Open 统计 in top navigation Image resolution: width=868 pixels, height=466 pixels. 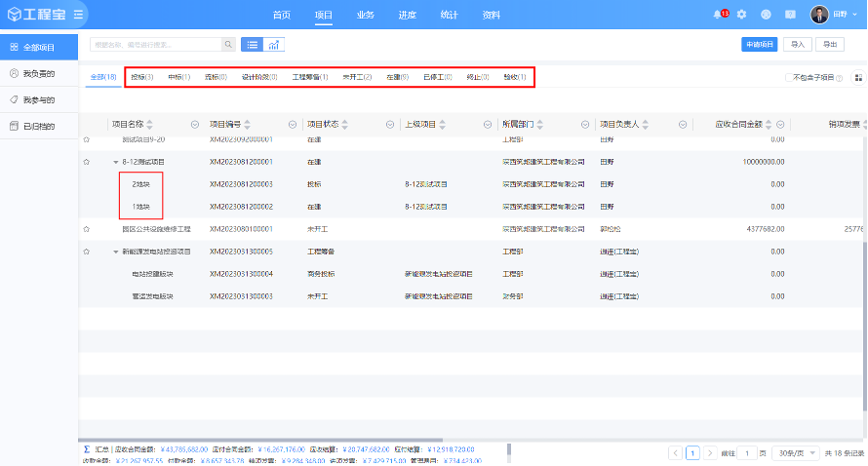pyautogui.click(x=449, y=15)
